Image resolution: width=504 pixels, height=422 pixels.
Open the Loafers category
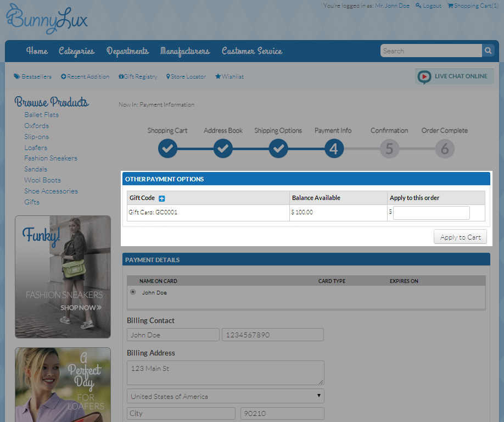(x=36, y=148)
